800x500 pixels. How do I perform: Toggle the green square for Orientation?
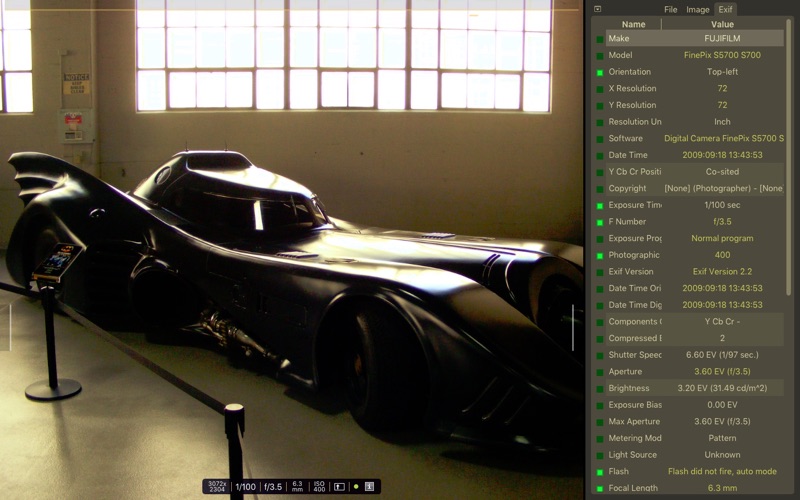599,72
